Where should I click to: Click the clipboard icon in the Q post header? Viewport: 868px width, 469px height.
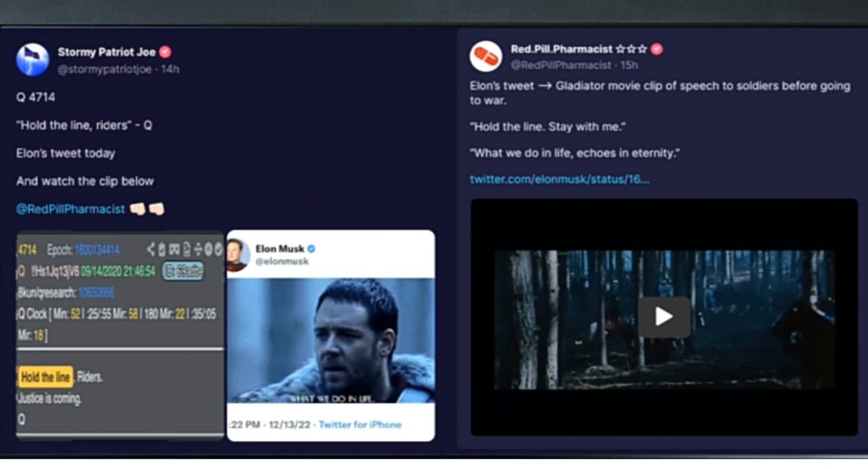point(163,249)
